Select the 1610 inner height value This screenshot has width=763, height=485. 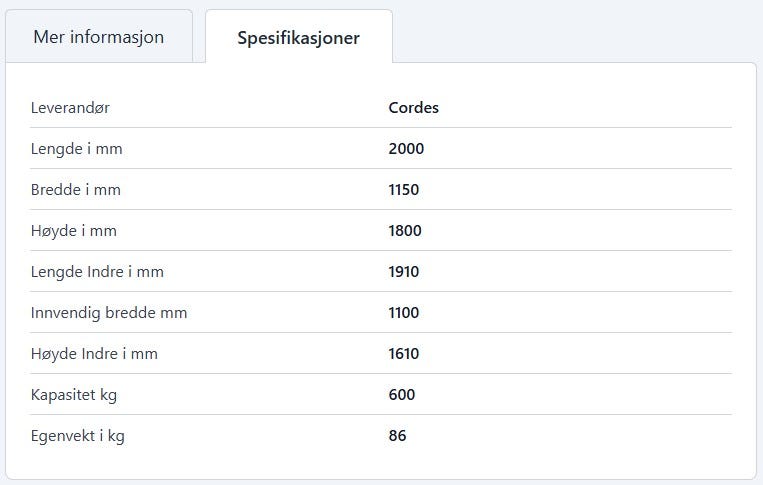pyautogui.click(x=404, y=354)
